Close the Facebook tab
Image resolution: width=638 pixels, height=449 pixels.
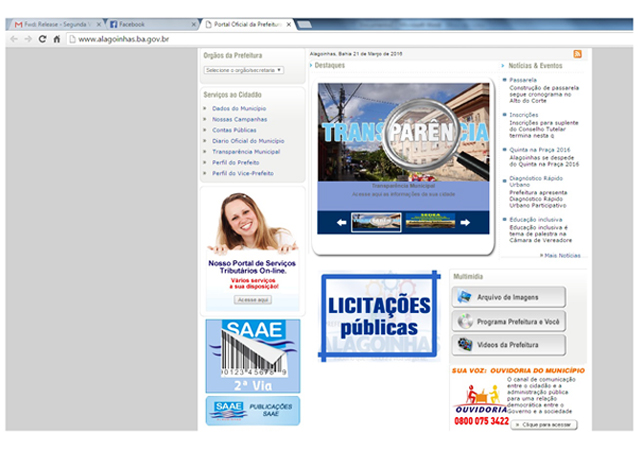point(194,24)
